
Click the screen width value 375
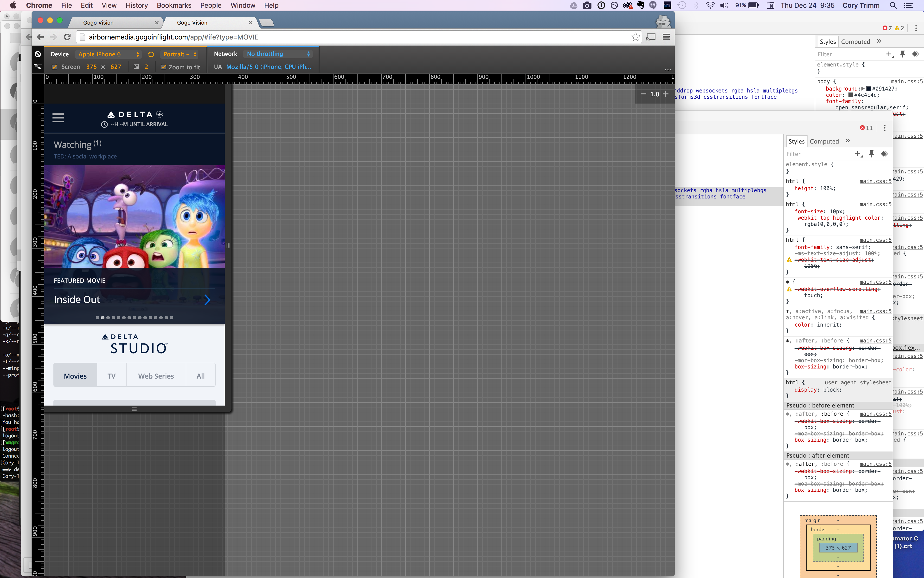[91, 67]
